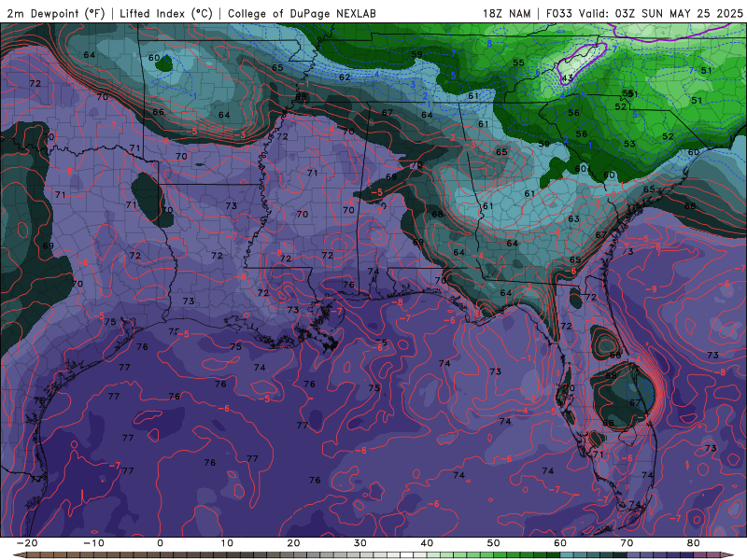
Task: Click the 'Lifted Index (°C)' header label
Action: [166, 13]
